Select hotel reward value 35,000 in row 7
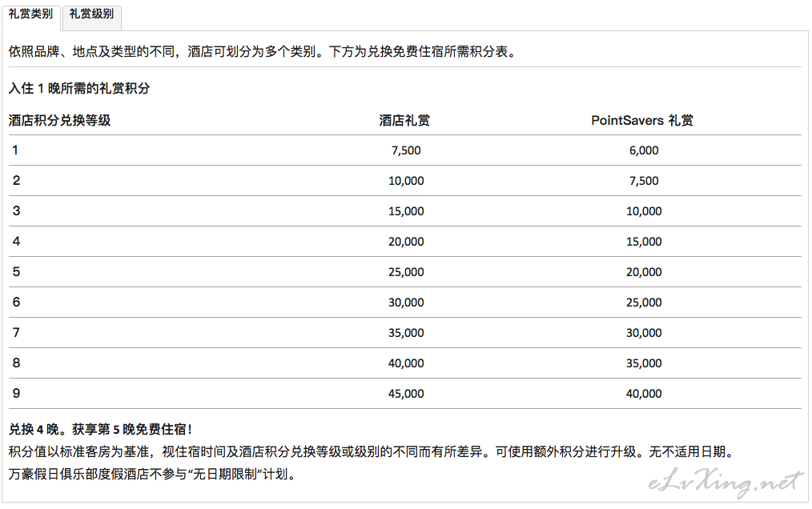This screenshot has width=812, height=509. point(406,333)
